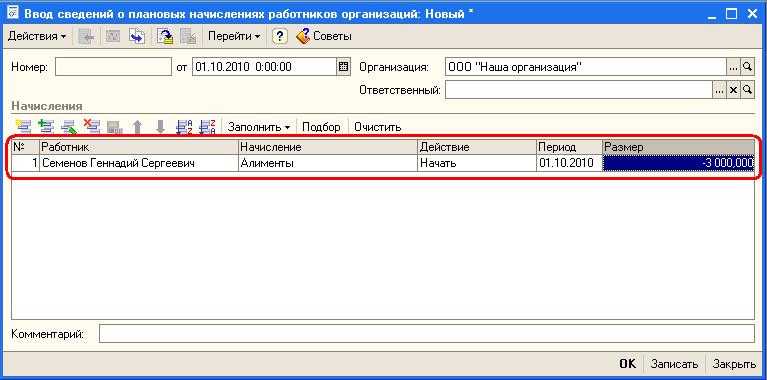Click into the Комментарий input field
Screen dimensions: 767x380
(x=427, y=334)
